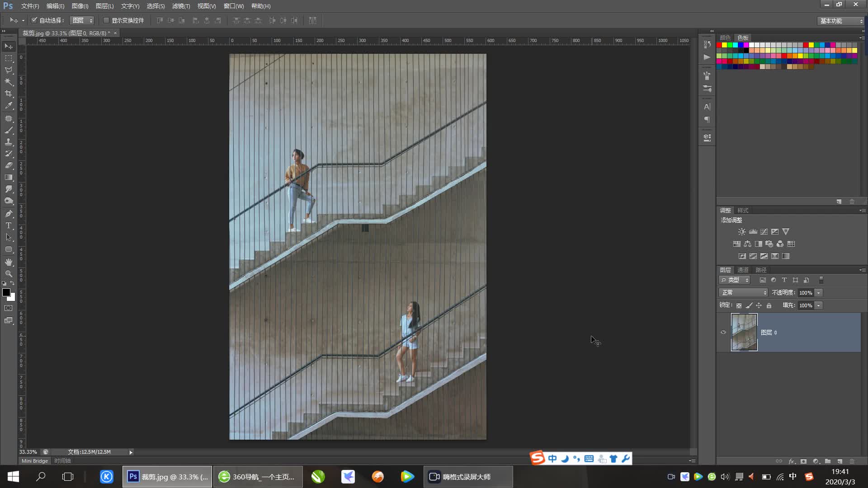Select the Hand tool
Image resolution: width=868 pixels, height=488 pixels.
pos(9,262)
